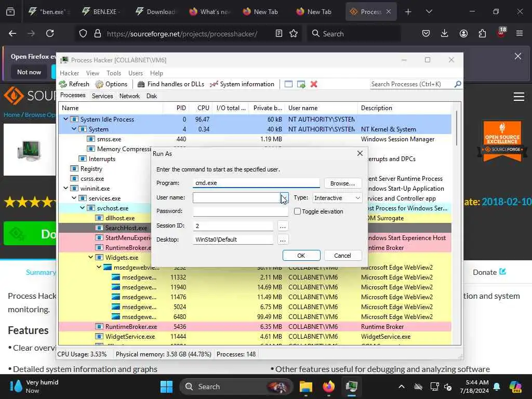This screenshot has width=532, height=399.
Task: Collapse the msedgewebview tree node
Action: click(x=99, y=267)
